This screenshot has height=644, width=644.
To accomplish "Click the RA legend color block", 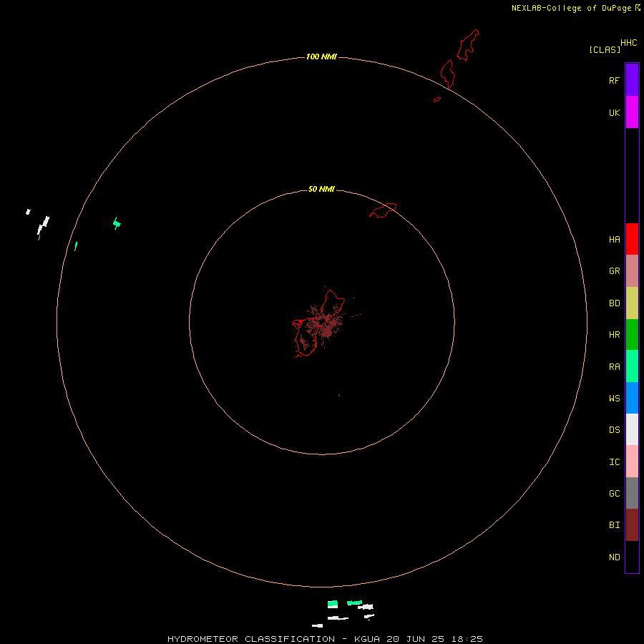I will [632, 366].
